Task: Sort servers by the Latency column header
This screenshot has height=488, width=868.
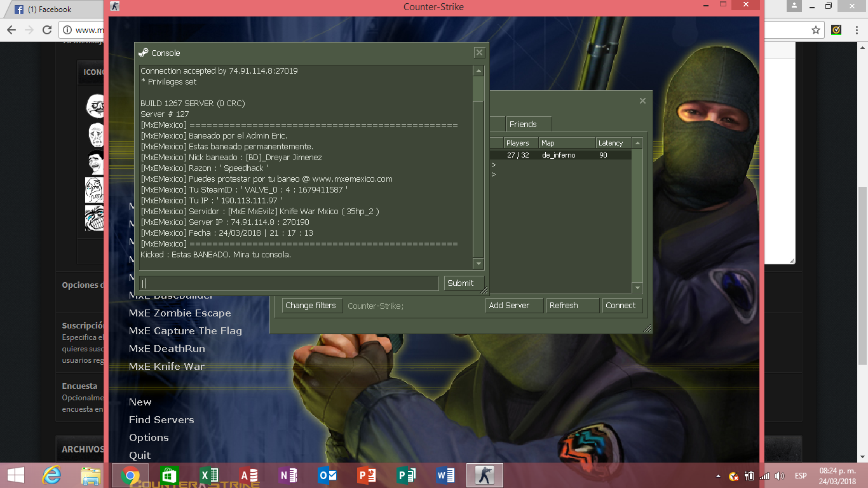Action: [x=614, y=143]
